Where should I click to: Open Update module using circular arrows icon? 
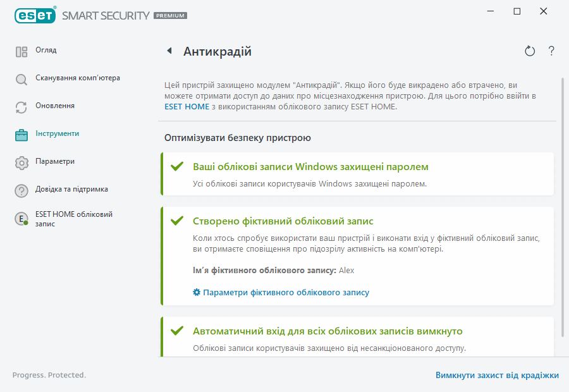click(21, 106)
